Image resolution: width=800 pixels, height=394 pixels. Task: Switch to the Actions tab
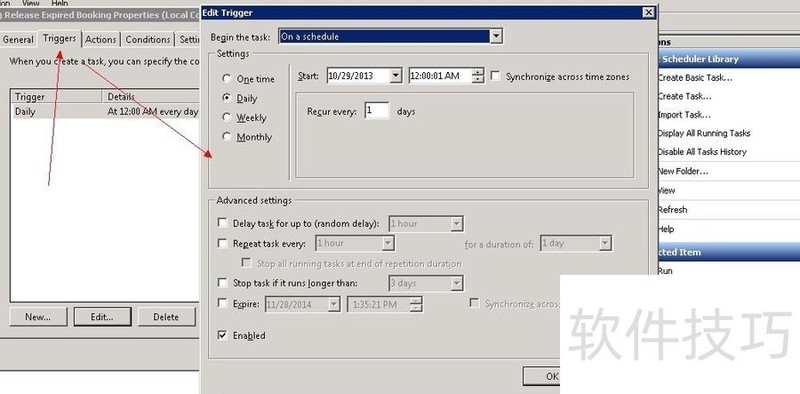click(x=101, y=39)
